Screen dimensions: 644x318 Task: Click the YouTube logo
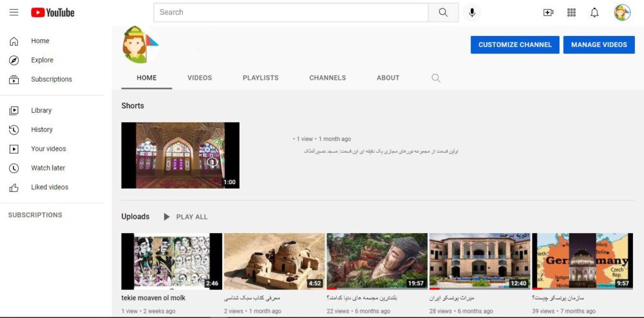coord(53,12)
